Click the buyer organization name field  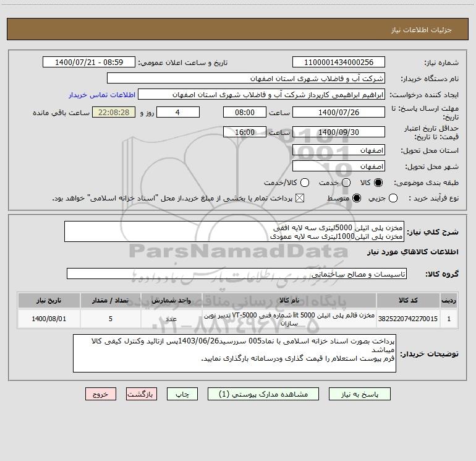[246, 79]
